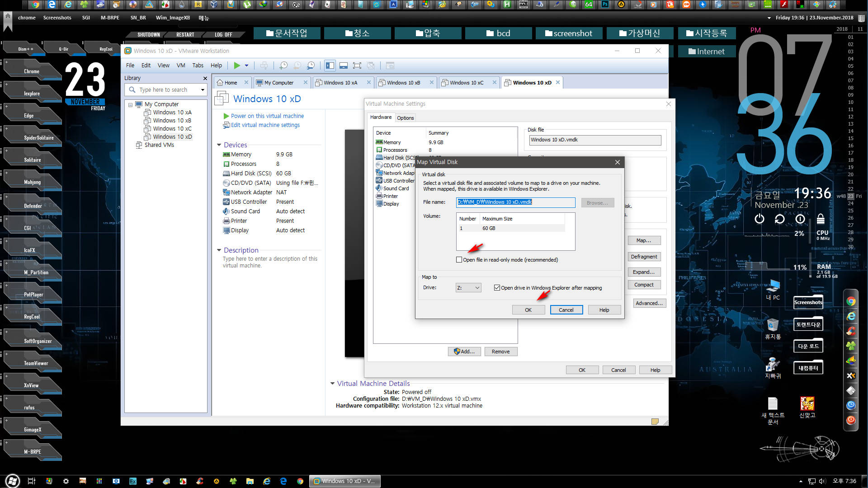Image resolution: width=868 pixels, height=488 pixels.
Task: Open the View menu
Action: [163, 66]
